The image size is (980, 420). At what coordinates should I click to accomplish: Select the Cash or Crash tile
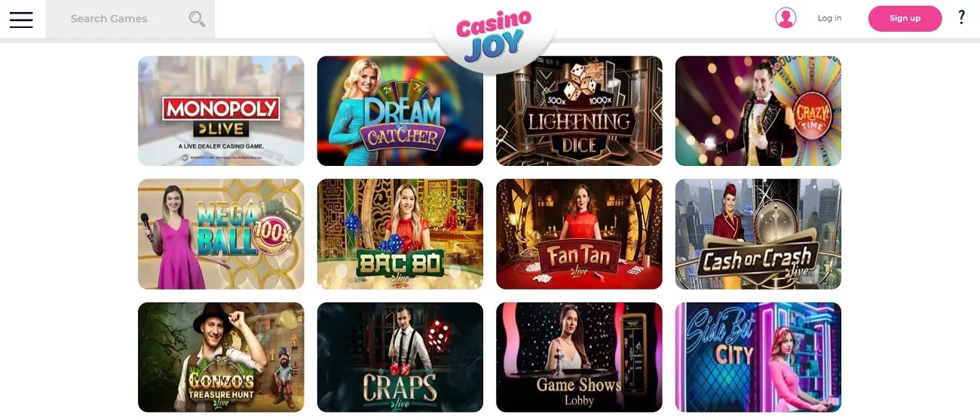click(758, 234)
